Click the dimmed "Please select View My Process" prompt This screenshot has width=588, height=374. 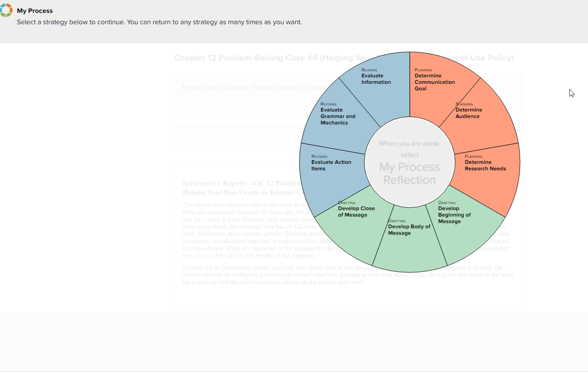pyautogui.click(x=242, y=87)
